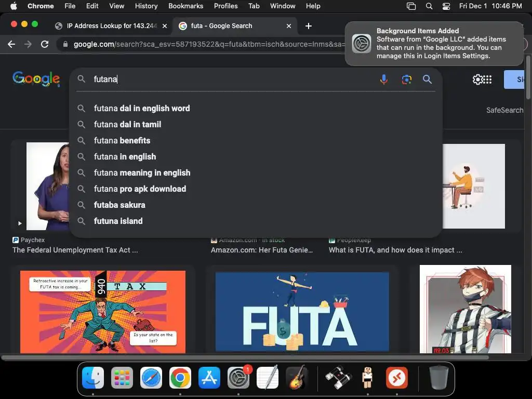Viewport: 532px width, 399px height.
Task: Click Chrome icon in the dock
Action: click(180, 378)
